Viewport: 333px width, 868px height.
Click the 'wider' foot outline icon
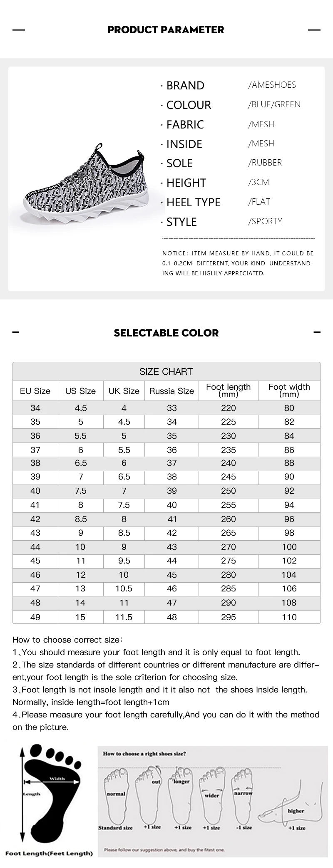pos(212,795)
